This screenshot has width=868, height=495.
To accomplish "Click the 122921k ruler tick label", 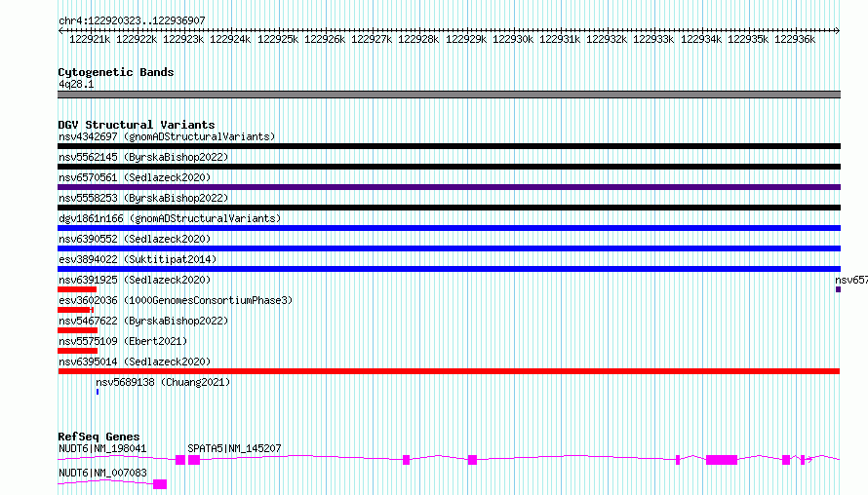I will tap(90, 39).
